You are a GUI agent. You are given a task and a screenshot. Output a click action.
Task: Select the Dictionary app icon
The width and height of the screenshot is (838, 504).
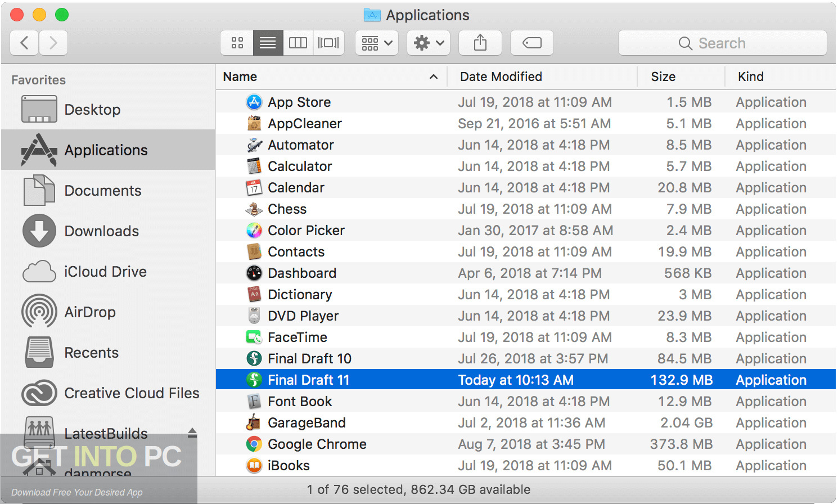pos(254,294)
